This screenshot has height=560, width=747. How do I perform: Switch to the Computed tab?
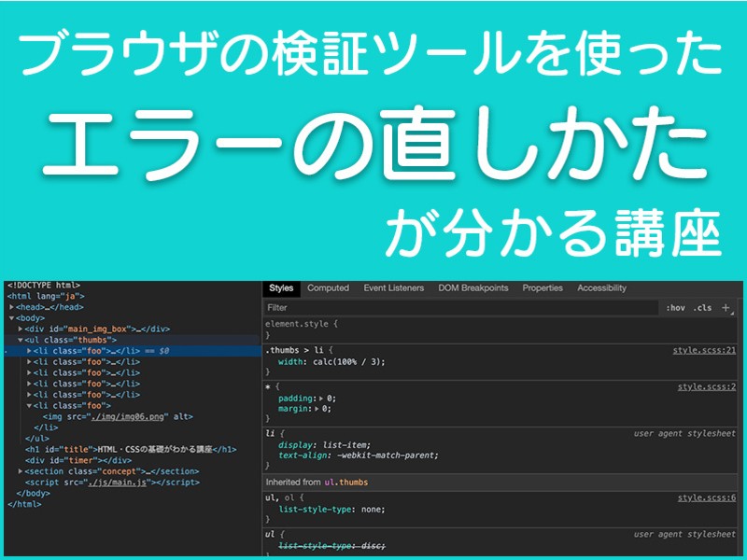(x=328, y=288)
